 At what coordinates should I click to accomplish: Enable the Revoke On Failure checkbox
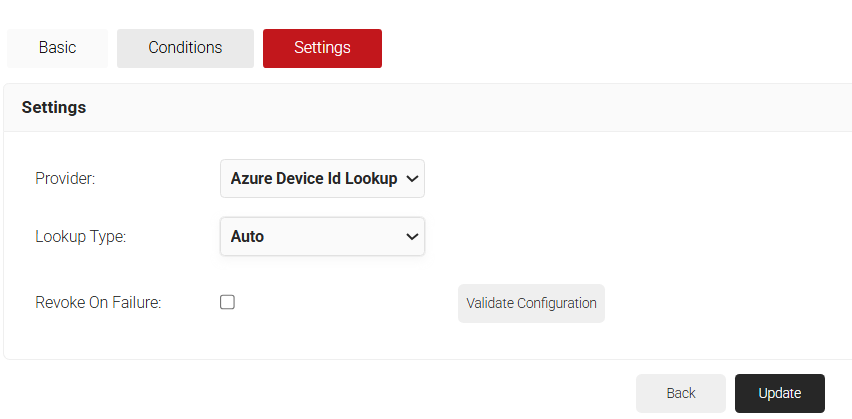(227, 302)
